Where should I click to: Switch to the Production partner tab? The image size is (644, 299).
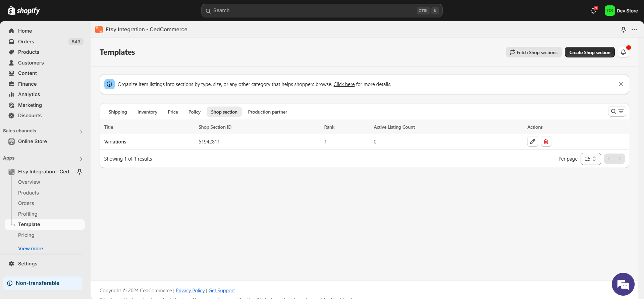point(268,112)
